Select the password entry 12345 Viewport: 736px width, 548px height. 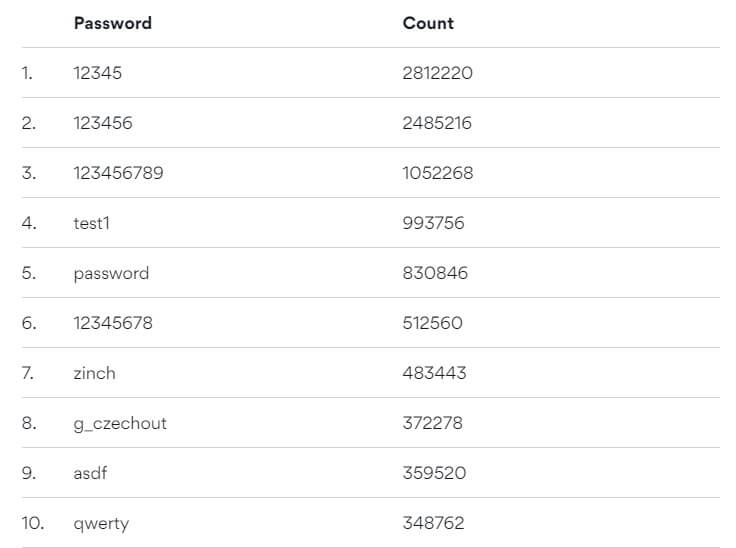(98, 73)
